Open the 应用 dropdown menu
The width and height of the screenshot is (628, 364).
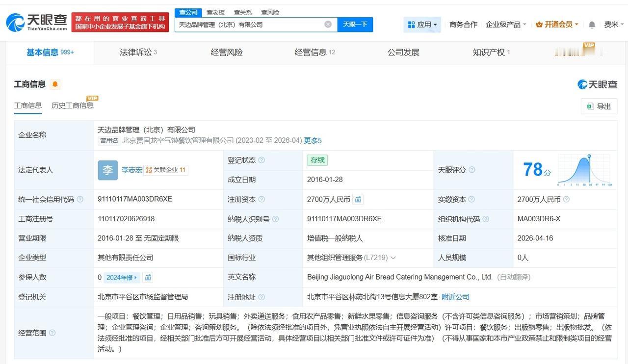pyautogui.click(x=422, y=25)
